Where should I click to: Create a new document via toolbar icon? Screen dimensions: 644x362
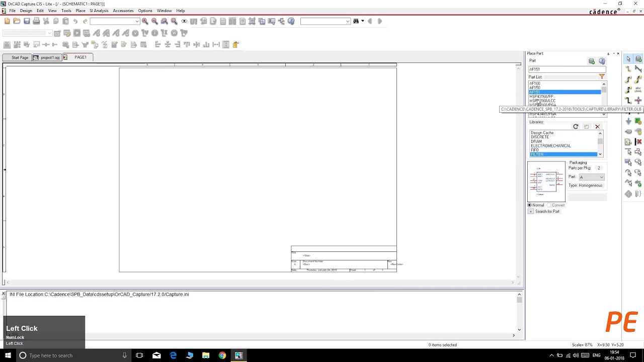tap(7, 21)
